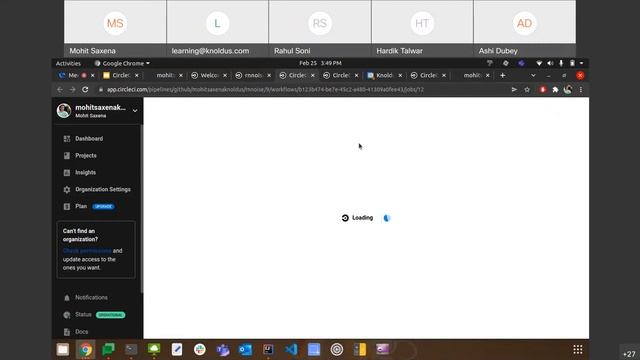
Task: Open the Files app in the dock
Action: (x=63, y=349)
